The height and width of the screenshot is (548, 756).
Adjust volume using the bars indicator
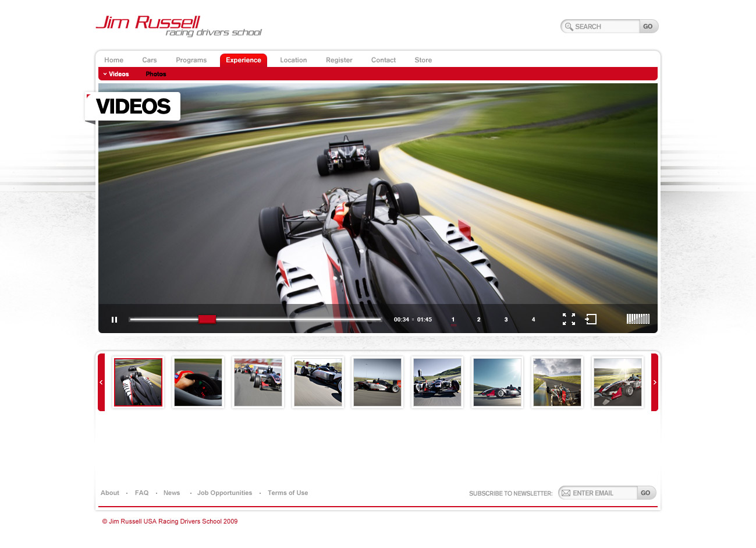click(638, 319)
